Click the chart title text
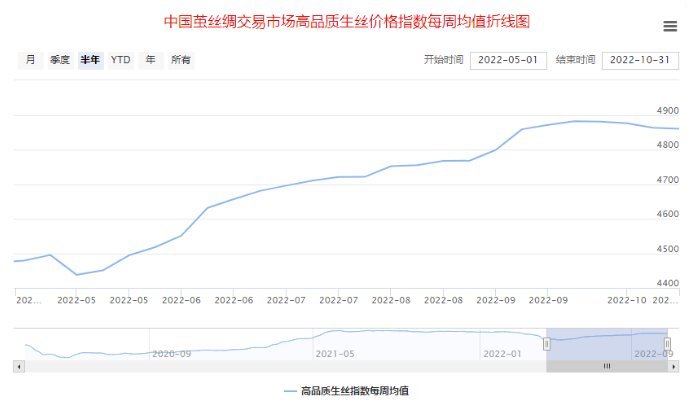695x405 pixels. click(346, 21)
